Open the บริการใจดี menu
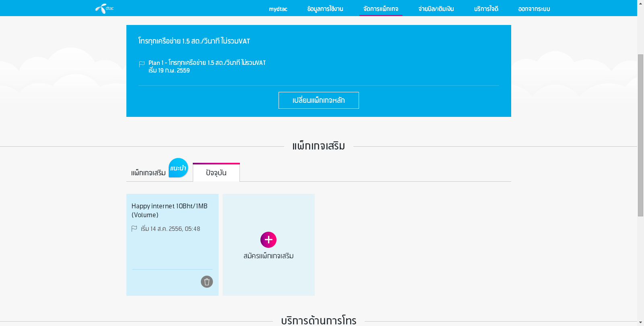 pos(486,9)
